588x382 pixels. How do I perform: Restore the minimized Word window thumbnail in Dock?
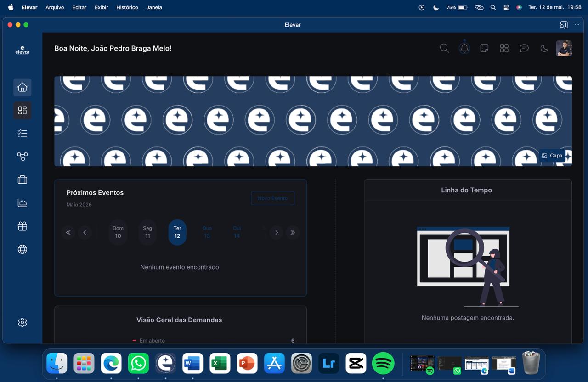tap(504, 364)
